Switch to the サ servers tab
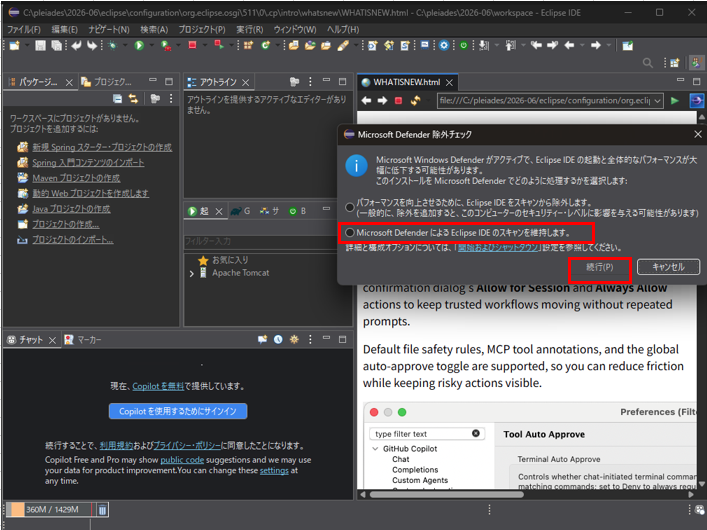Screen dimensions: 707x530 point(270,211)
